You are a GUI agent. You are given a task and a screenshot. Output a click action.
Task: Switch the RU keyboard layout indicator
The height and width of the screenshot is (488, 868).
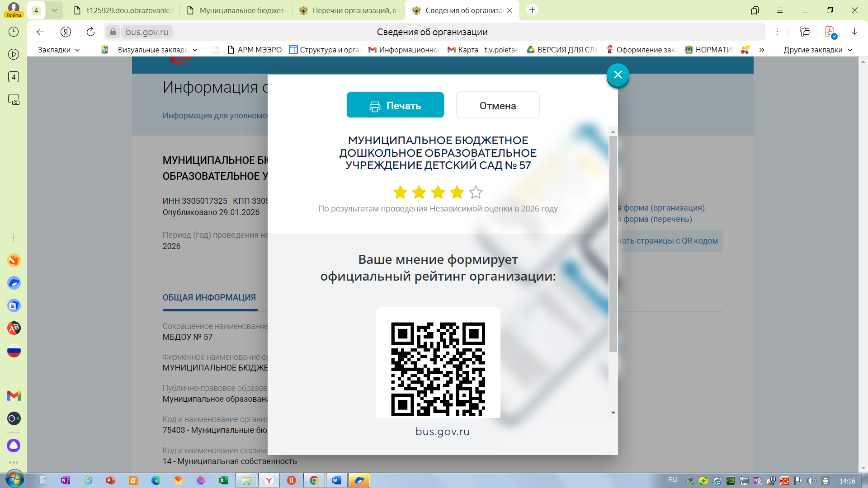672,480
